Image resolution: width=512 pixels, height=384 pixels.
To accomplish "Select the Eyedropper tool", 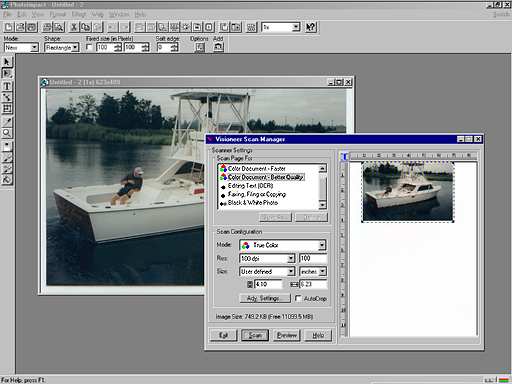I will [x=7, y=121].
